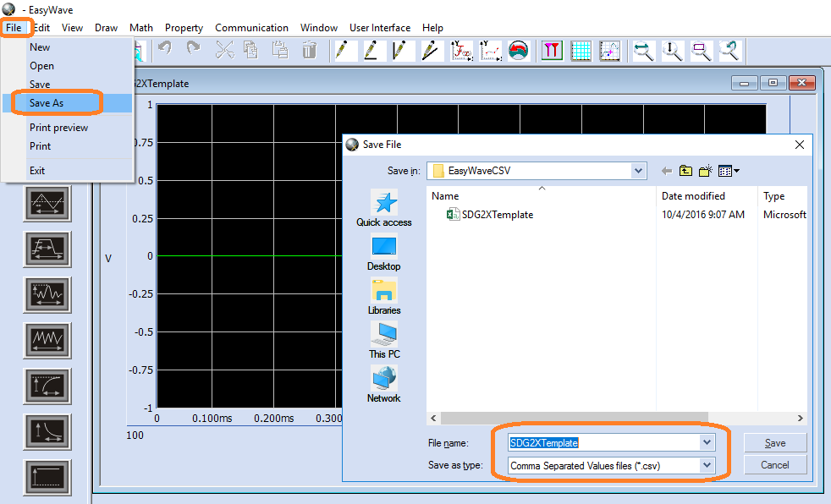
Task: Click the equation draw (F(x)) toolbar icon
Action: click(462, 51)
